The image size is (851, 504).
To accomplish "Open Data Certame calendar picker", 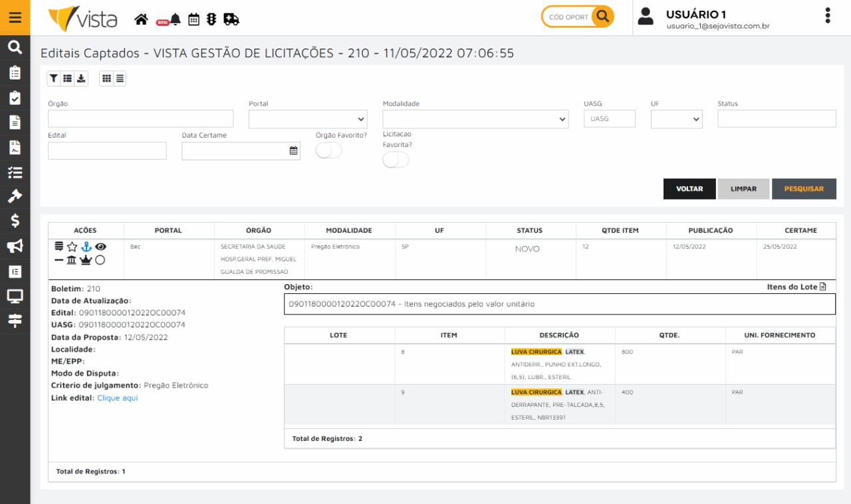I will click(x=293, y=151).
